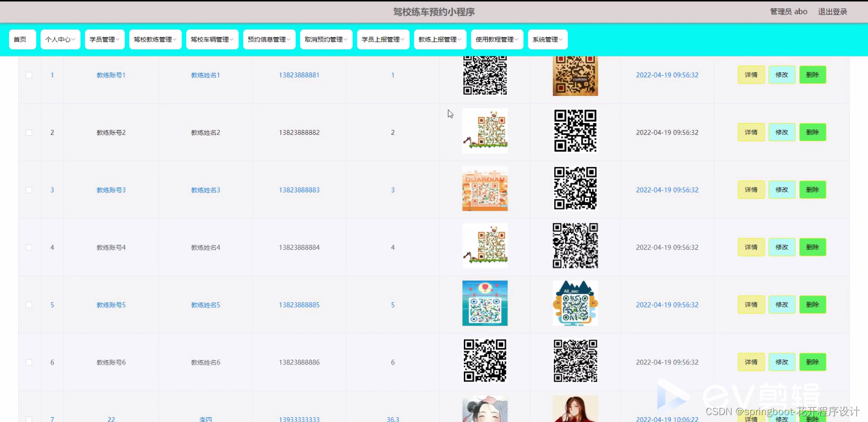This screenshot has height=422, width=868.
Task: Open the 首页 menu item
Action: tap(22, 39)
